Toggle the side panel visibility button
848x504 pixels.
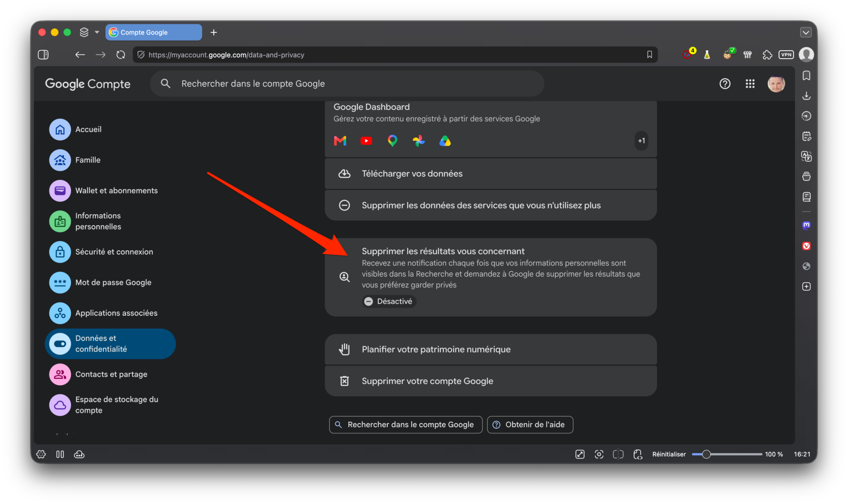43,55
